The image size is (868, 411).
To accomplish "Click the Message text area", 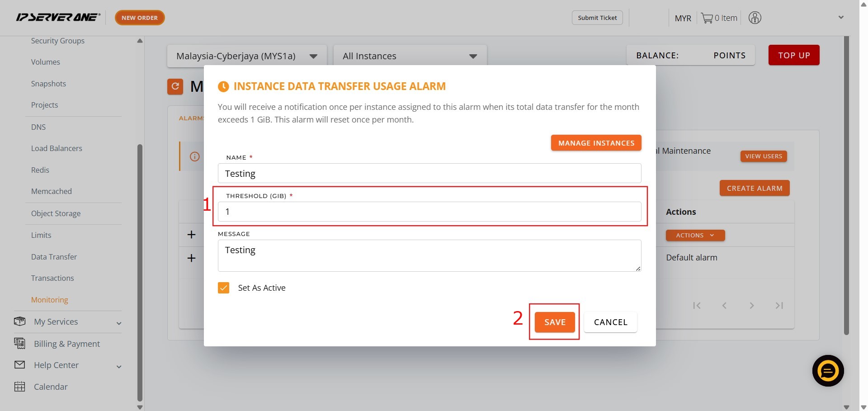I will click(x=429, y=255).
